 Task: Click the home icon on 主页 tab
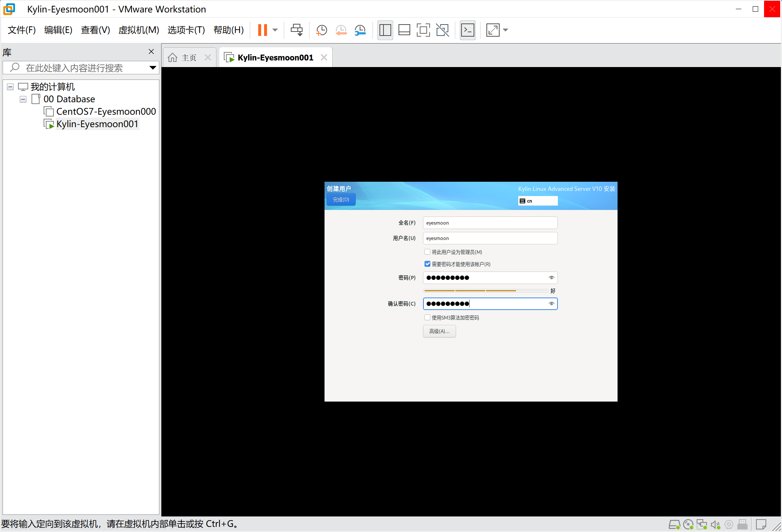click(x=173, y=58)
